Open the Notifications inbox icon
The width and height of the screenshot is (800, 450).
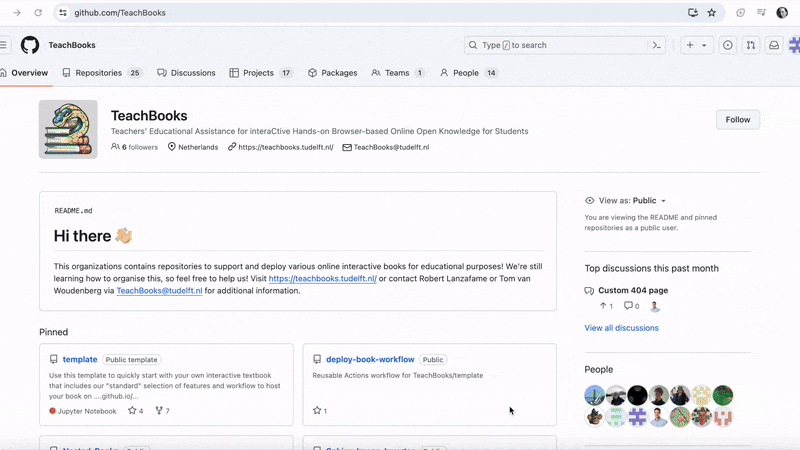click(x=774, y=45)
